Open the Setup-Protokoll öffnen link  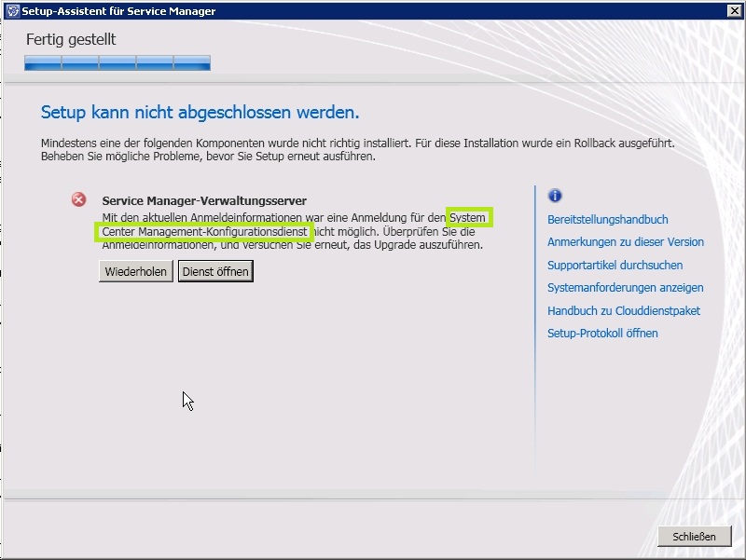point(602,334)
